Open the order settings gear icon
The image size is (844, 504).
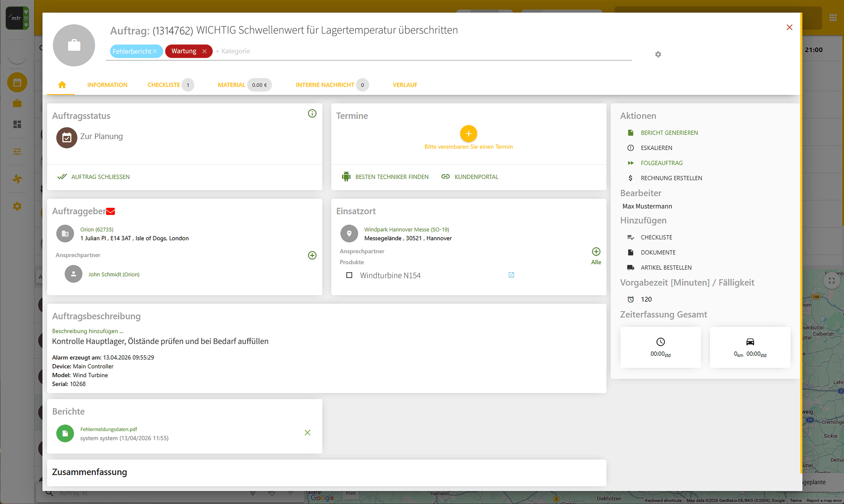[x=658, y=54]
